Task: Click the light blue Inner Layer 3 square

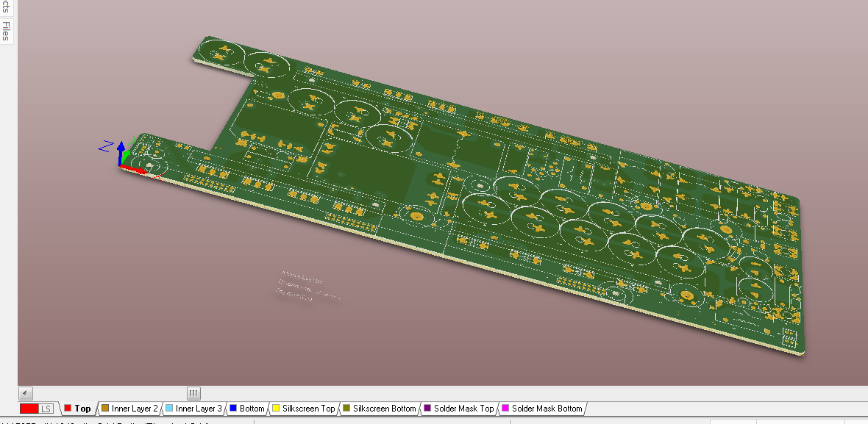Action: tap(169, 409)
